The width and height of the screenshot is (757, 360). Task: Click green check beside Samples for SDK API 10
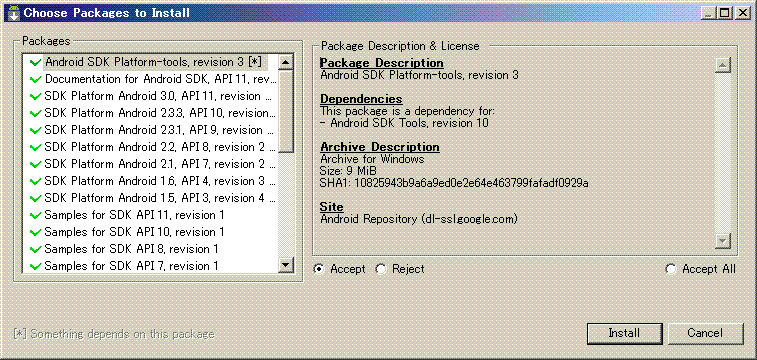click(36, 233)
